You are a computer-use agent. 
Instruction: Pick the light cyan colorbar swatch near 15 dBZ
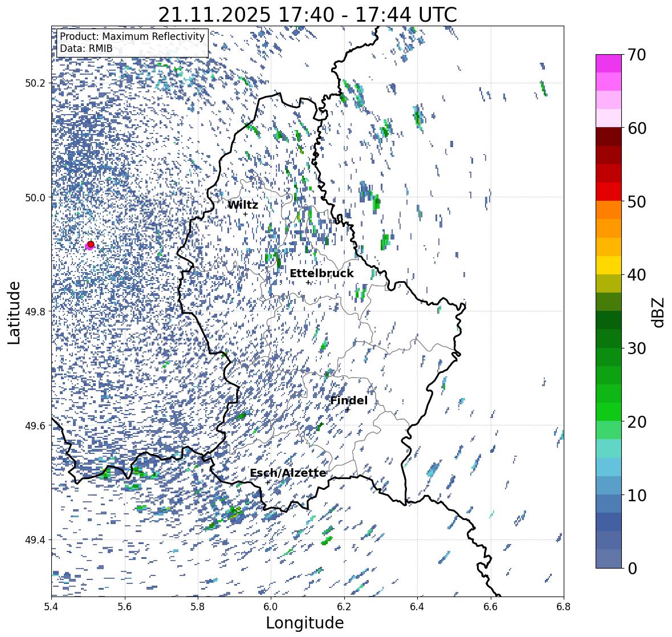coord(609,449)
